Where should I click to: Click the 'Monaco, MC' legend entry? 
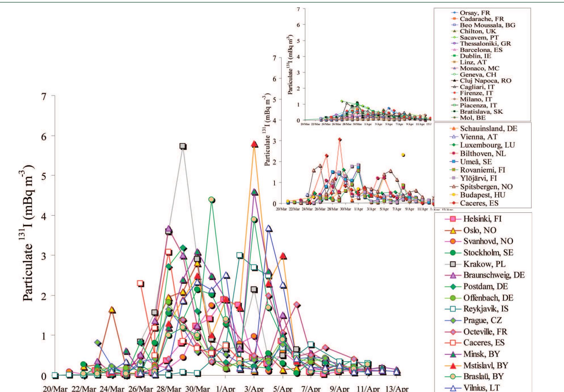(475, 68)
